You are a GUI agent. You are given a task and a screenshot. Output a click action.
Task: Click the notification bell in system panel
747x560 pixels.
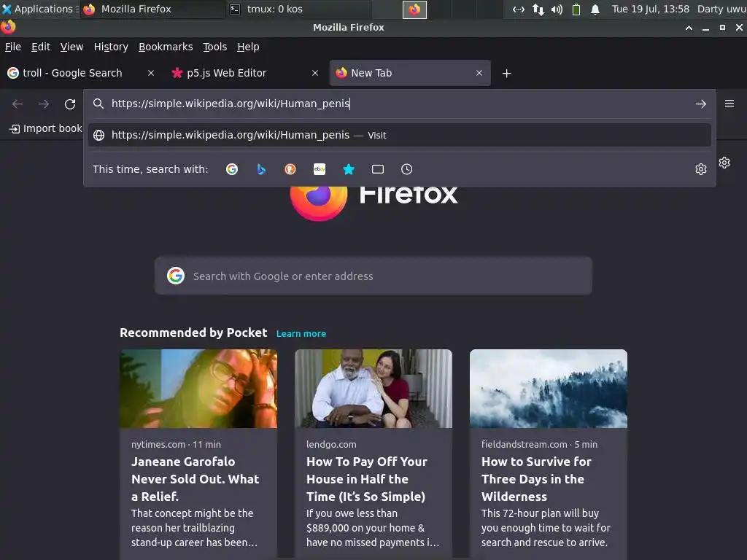pyautogui.click(x=595, y=9)
